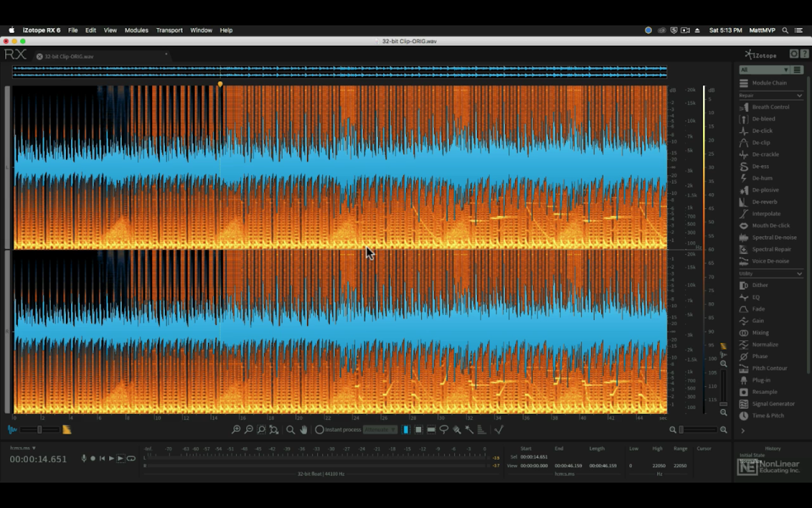Toggle loop playback
Image resolution: width=812 pixels, height=508 pixels.
(131, 458)
